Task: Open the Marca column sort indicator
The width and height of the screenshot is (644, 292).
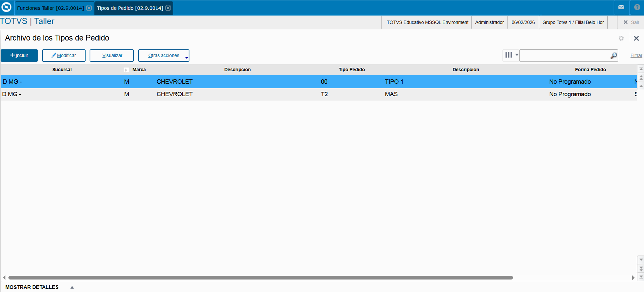Action: click(126, 70)
